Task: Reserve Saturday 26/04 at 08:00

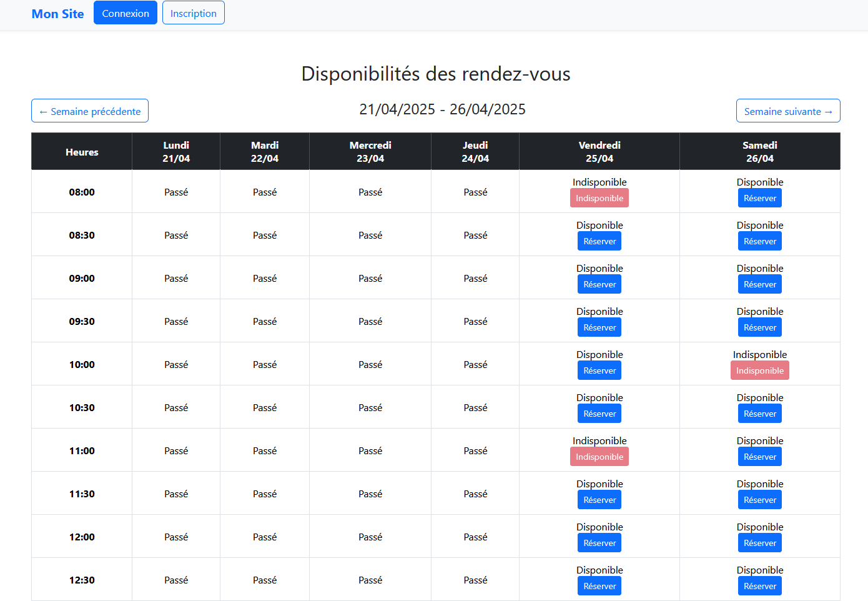Action: 759,198
